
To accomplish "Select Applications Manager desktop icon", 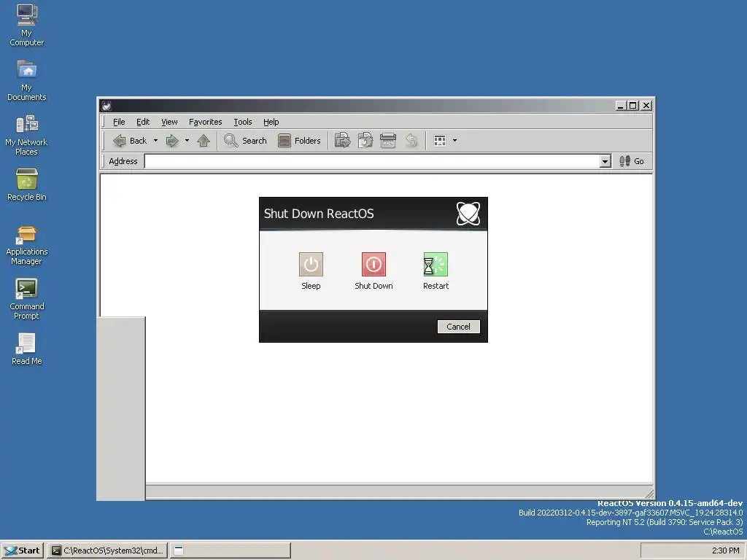I will pyautogui.click(x=27, y=244).
